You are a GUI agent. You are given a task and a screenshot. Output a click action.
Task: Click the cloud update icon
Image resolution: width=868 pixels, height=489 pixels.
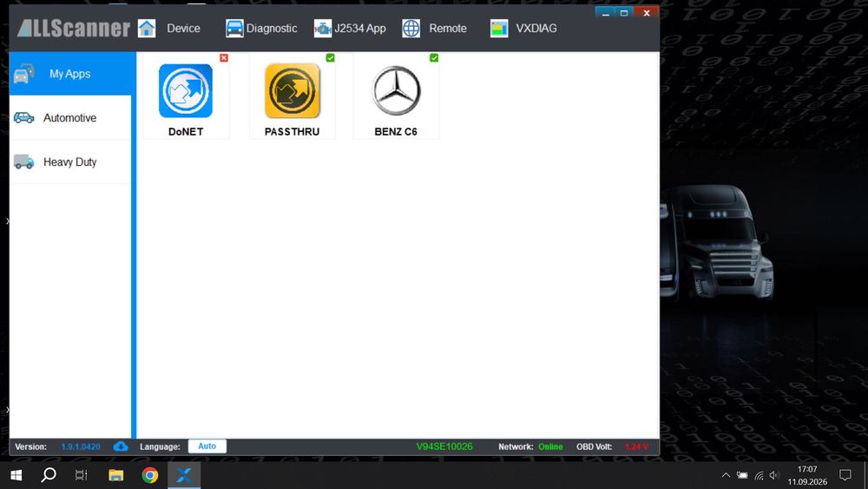point(120,446)
